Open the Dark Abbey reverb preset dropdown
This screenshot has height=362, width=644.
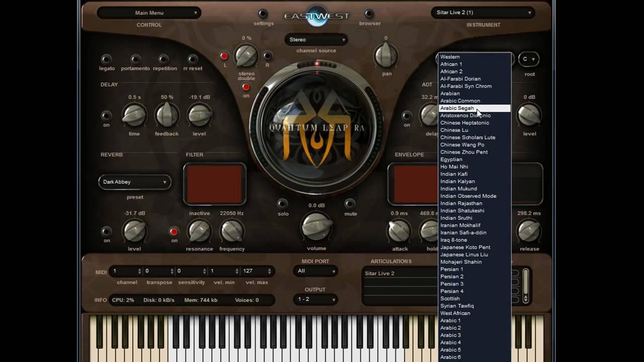(x=135, y=182)
